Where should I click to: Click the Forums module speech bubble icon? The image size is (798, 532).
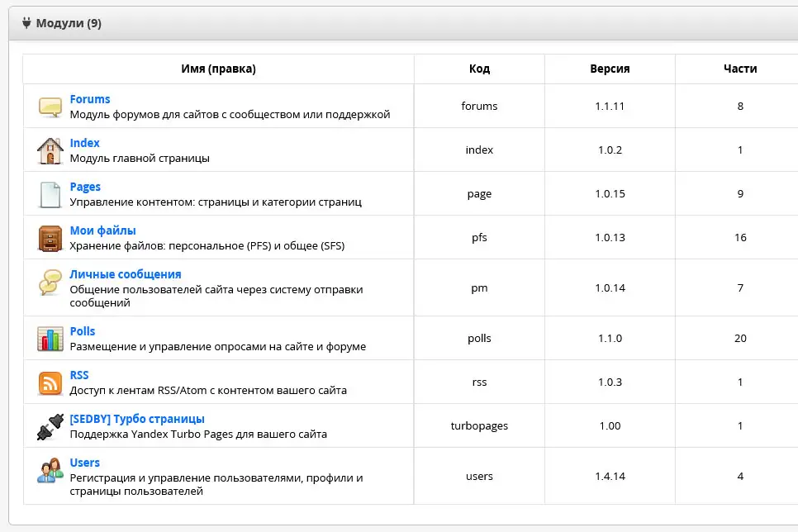(x=50, y=107)
